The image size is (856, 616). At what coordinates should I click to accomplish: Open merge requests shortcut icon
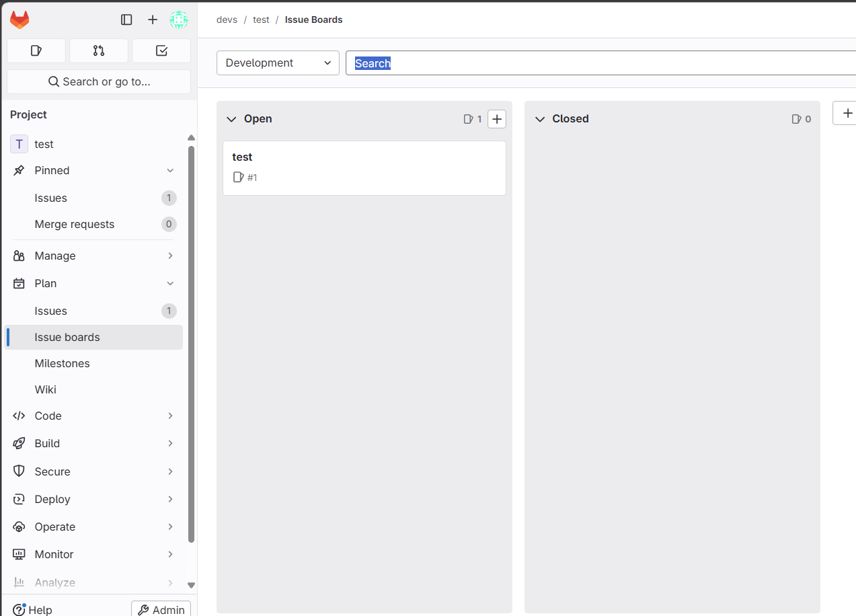[x=99, y=50]
